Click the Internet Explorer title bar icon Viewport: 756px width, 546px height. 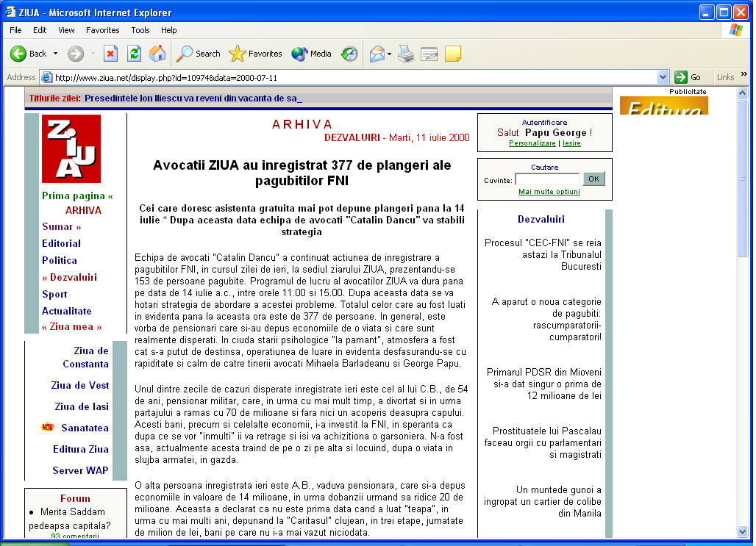pos(10,12)
